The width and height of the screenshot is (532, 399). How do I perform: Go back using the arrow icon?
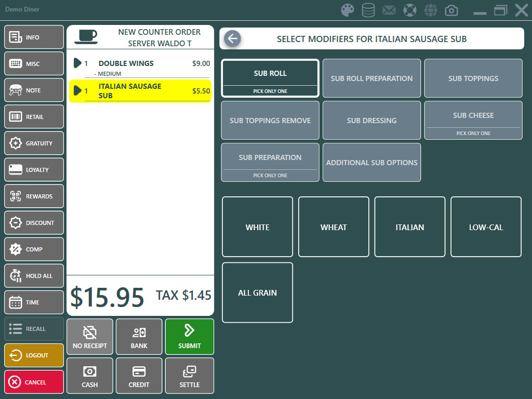[x=232, y=38]
